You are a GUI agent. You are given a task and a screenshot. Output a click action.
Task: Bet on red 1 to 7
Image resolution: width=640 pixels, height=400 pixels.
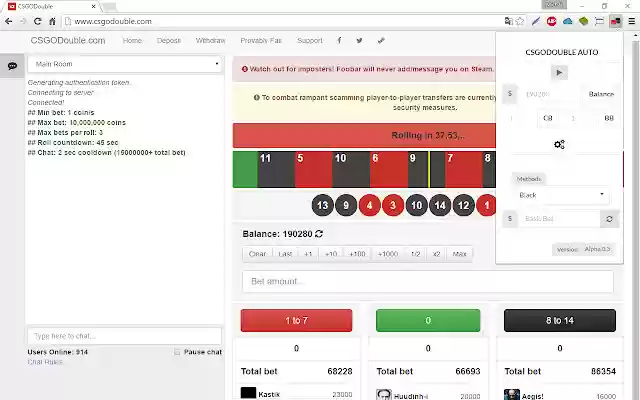pyautogui.click(x=296, y=320)
